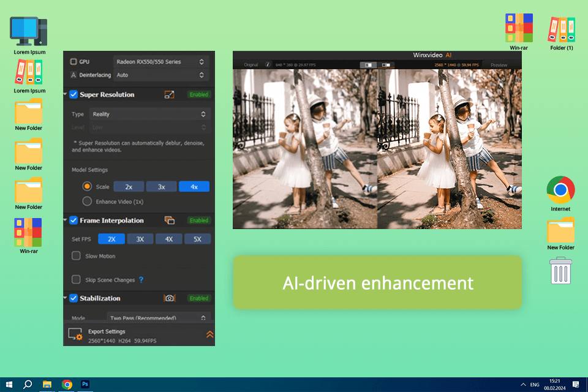588x392 pixels.
Task: Uncheck the Frame Interpolation checkbox
Action: tap(73, 221)
